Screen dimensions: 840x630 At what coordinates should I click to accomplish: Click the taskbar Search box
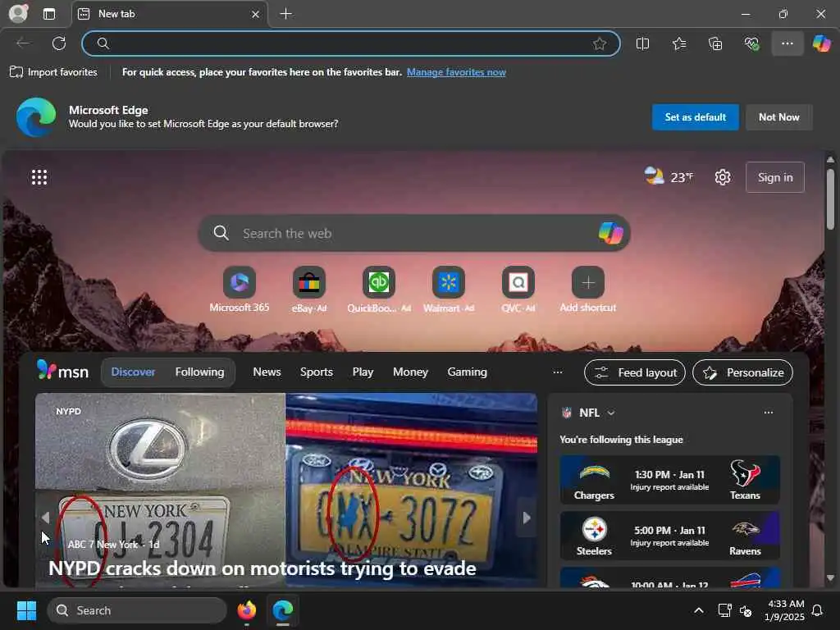pyautogui.click(x=137, y=610)
